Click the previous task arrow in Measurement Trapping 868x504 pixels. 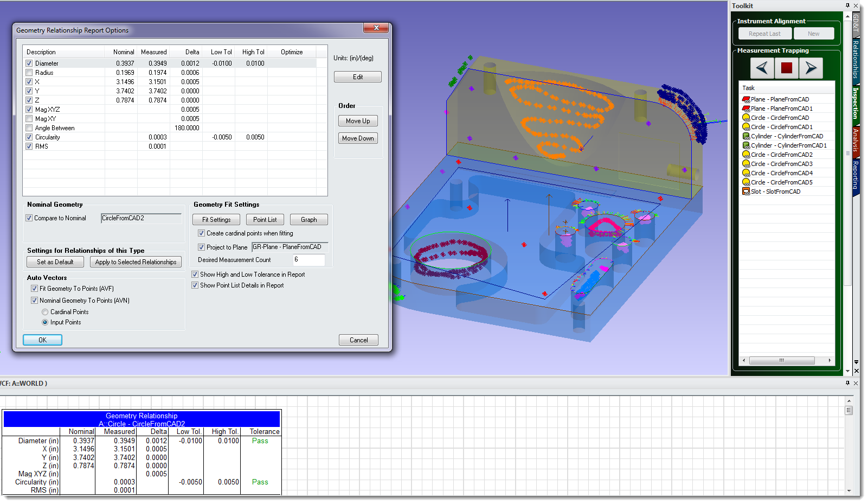coord(762,68)
